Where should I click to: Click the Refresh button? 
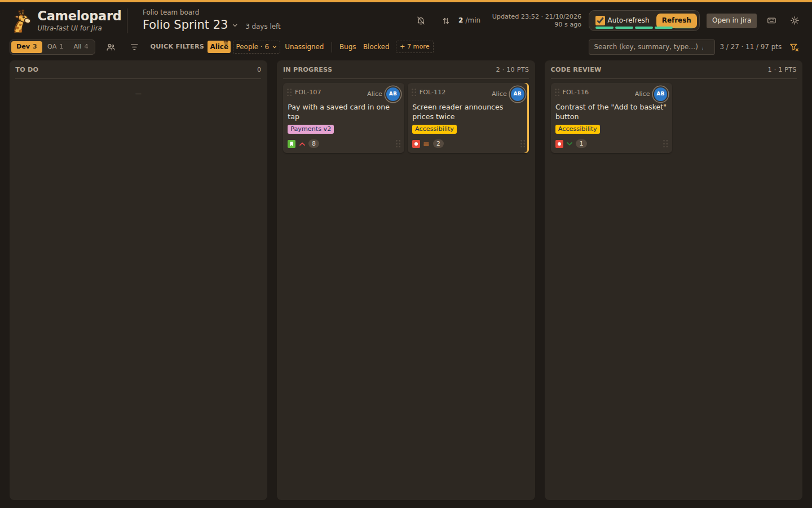677,20
